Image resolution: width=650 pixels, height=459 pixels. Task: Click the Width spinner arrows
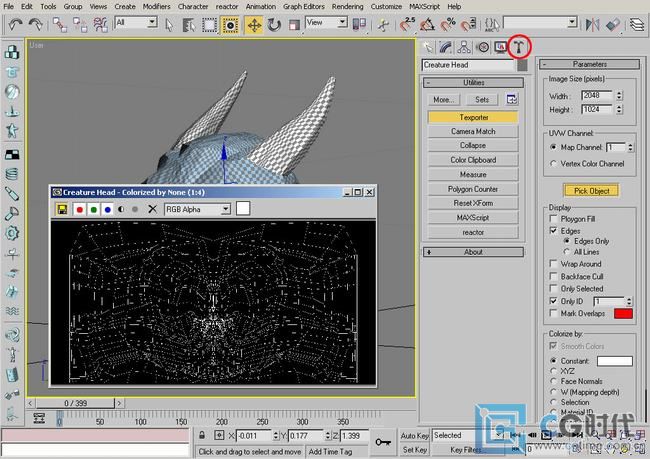tap(619, 95)
